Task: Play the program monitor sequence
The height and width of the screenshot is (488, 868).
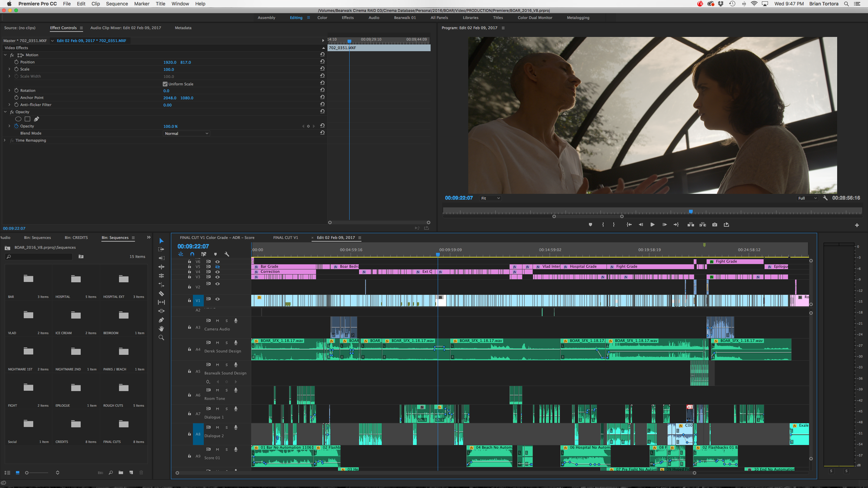Action: (x=652, y=225)
